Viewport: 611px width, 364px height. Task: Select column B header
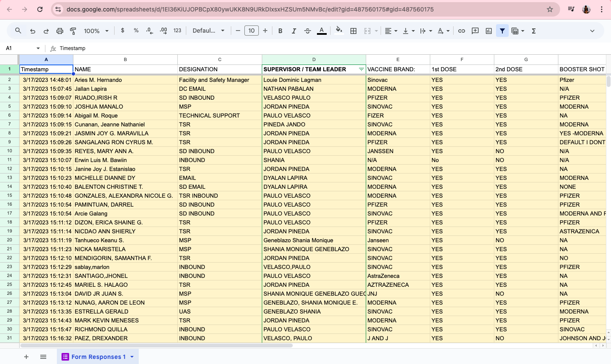(125, 59)
